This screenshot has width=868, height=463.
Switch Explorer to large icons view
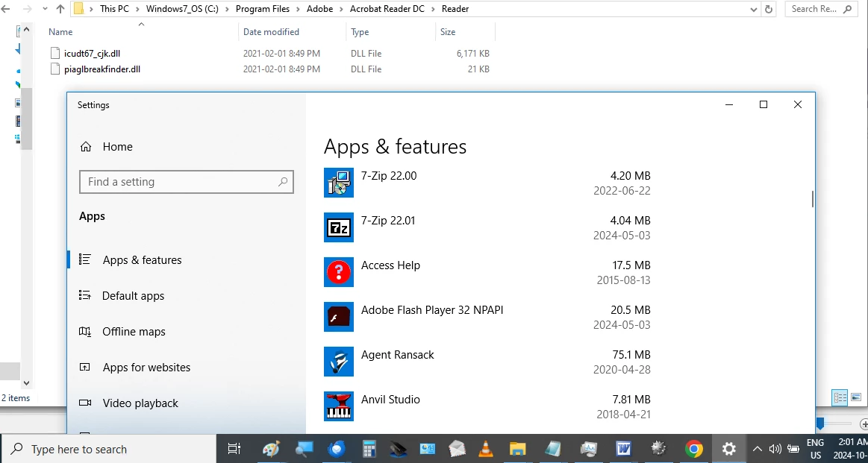tap(856, 397)
